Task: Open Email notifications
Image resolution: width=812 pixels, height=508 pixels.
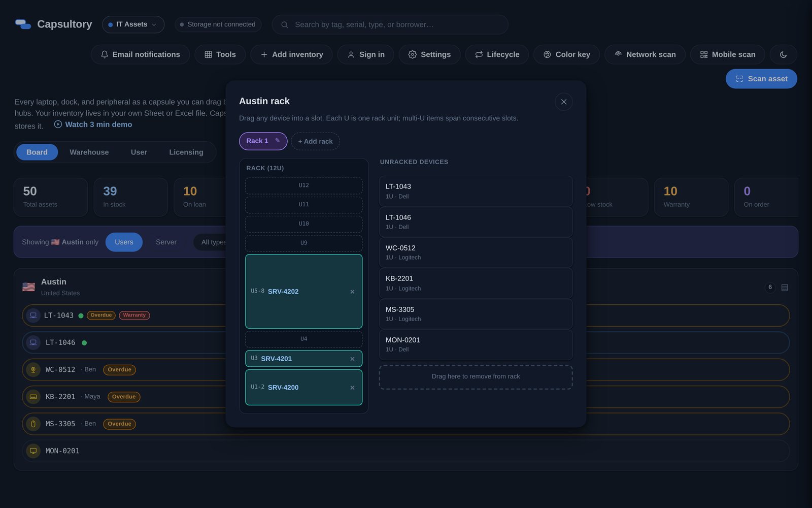Action: coord(140,54)
